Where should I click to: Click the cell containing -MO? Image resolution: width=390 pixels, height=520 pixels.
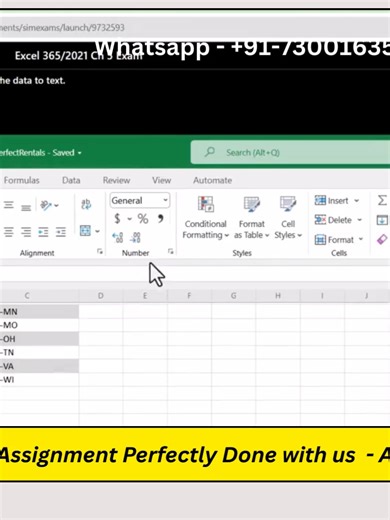tap(39, 325)
